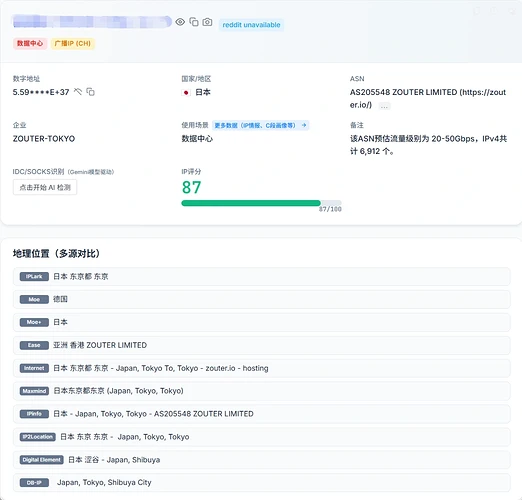Select the Maxmind source badge
The width and height of the screenshot is (522, 500).
[34, 391]
